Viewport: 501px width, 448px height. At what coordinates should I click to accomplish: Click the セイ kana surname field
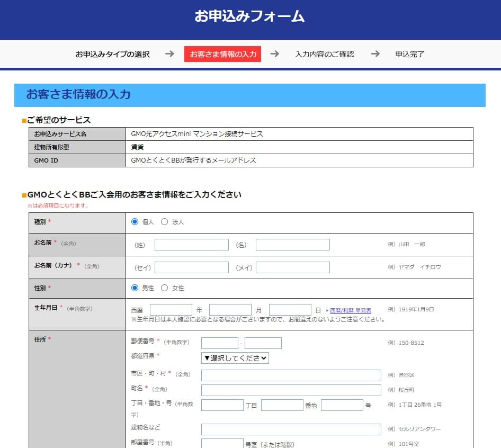192,267
